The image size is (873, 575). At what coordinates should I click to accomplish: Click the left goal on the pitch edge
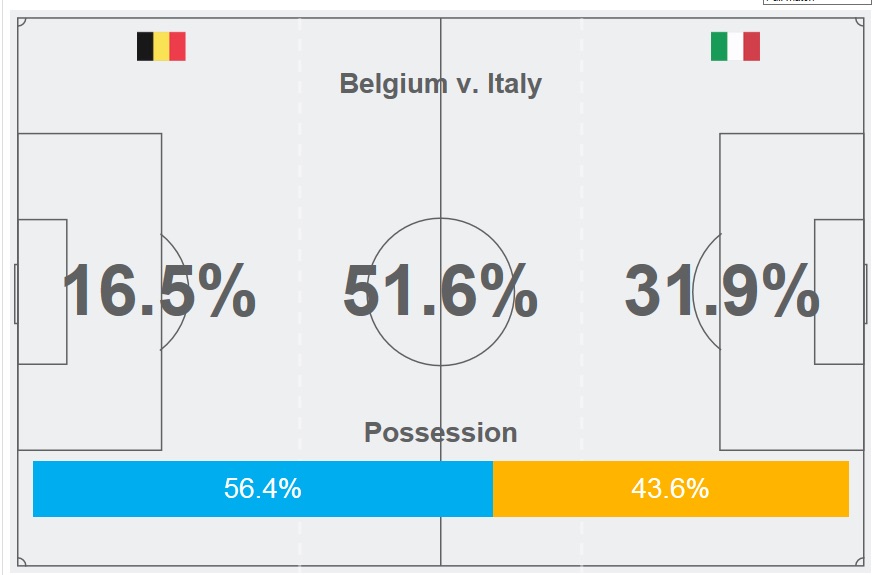point(16,293)
